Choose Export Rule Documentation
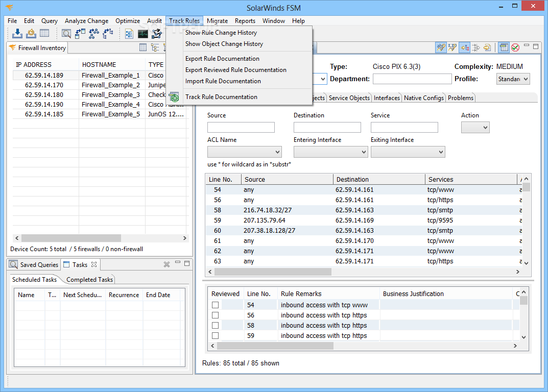The width and height of the screenshot is (548, 392). tap(222, 59)
